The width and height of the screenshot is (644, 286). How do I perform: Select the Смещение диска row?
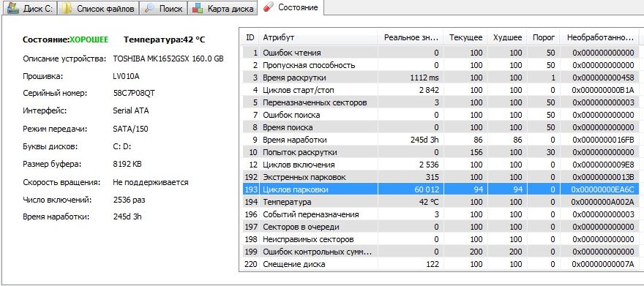pyautogui.click(x=440, y=264)
